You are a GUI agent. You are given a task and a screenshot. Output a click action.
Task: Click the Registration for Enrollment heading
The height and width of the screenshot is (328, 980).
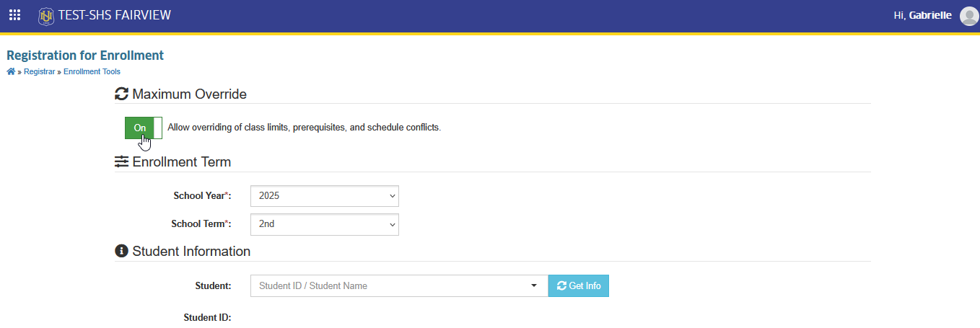coord(85,56)
